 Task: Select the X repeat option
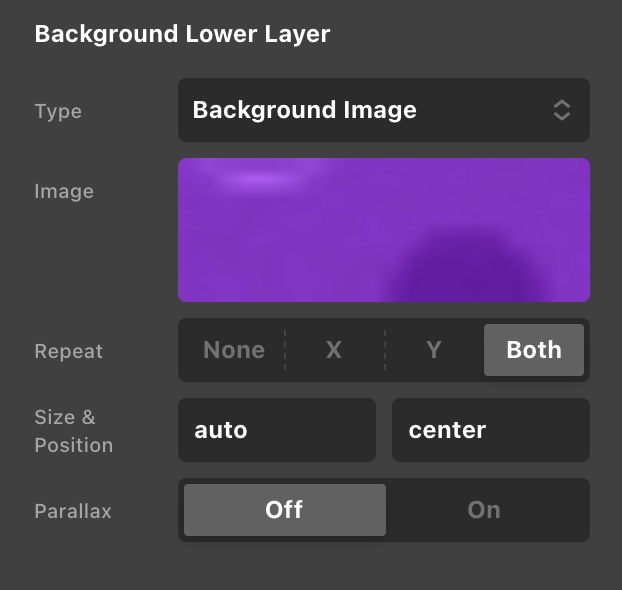coord(334,350)
